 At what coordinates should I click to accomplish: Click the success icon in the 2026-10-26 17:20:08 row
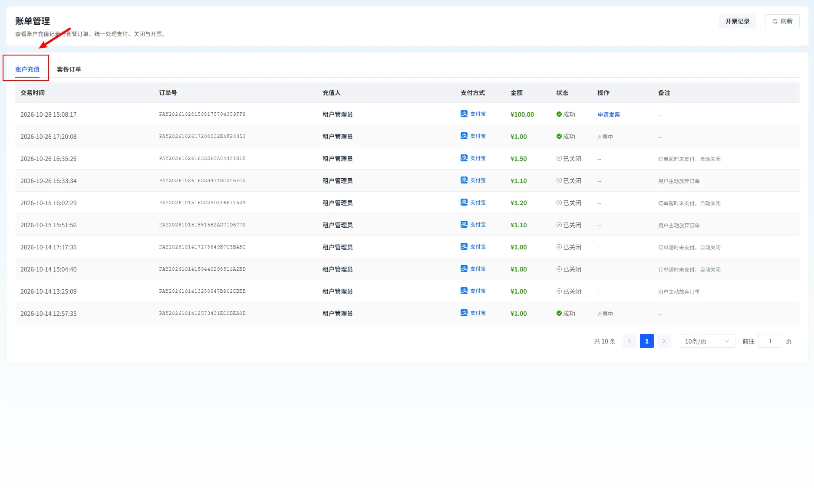point(559,137)
